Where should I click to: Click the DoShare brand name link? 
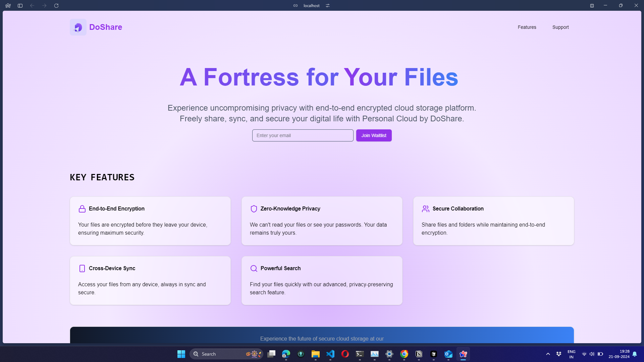pyautogui.click(x=106, y=27)
